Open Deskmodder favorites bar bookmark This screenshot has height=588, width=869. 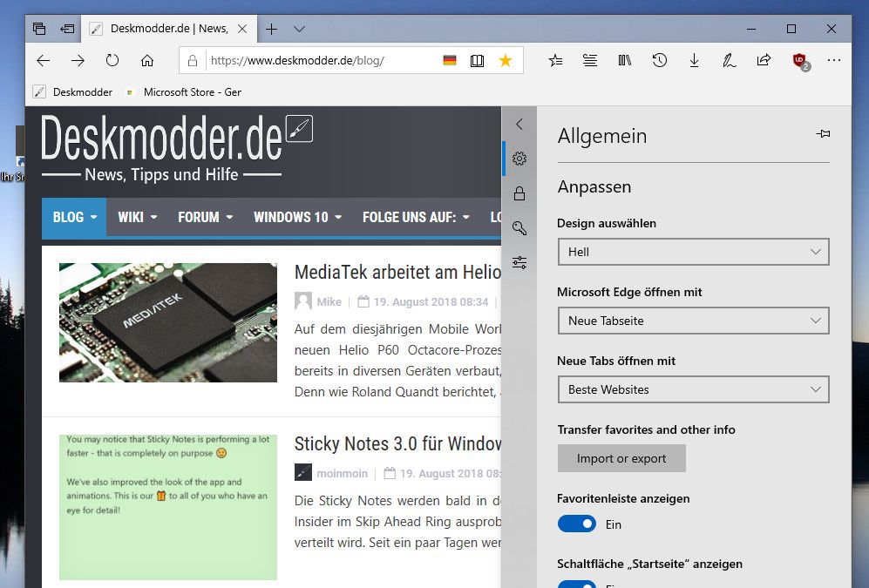[72, 92]
